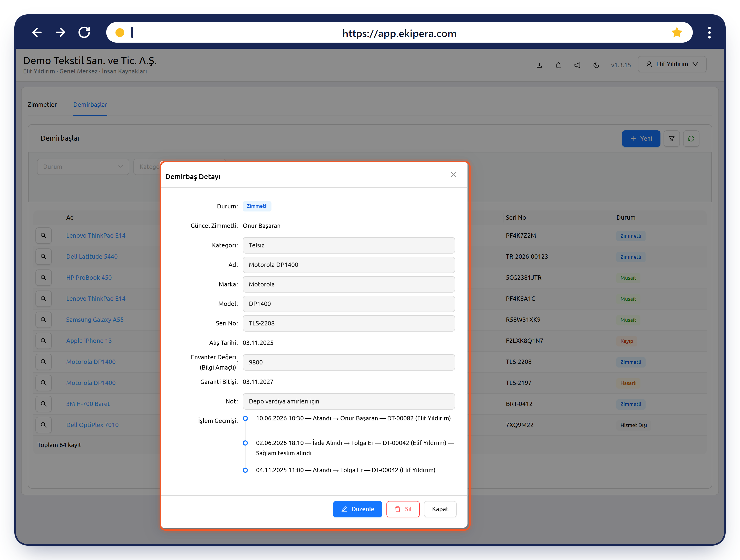This screenshot has height=560, width=740.
Task: Close the Demirbaş Detayı dialog with X
Action: [453, 175]
